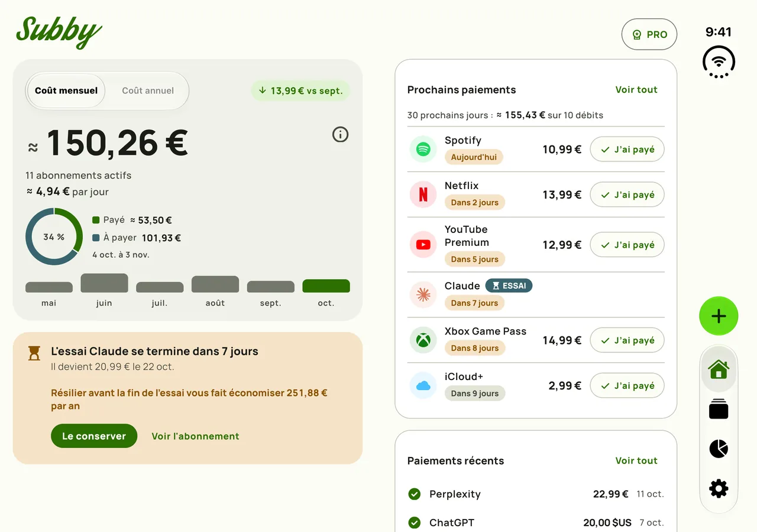Image resolution: width=757 pixels, height=532 pixels.
Task: Mark Xbox Game Pass as paid
Action: tap(627, 340)
